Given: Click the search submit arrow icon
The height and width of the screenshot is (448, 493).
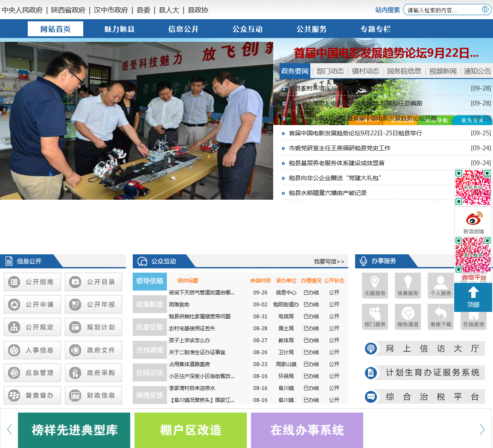Looking at the screenshot, I should pos(485,10).
